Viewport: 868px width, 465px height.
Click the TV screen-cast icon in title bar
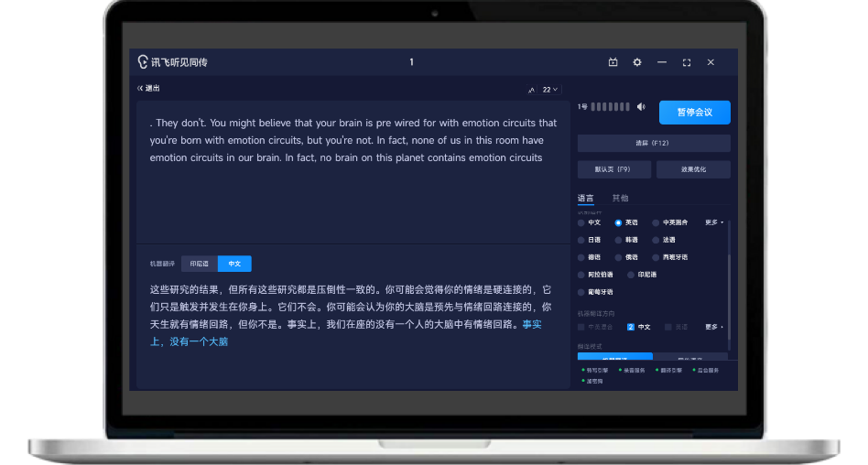(x=613, y=62)
